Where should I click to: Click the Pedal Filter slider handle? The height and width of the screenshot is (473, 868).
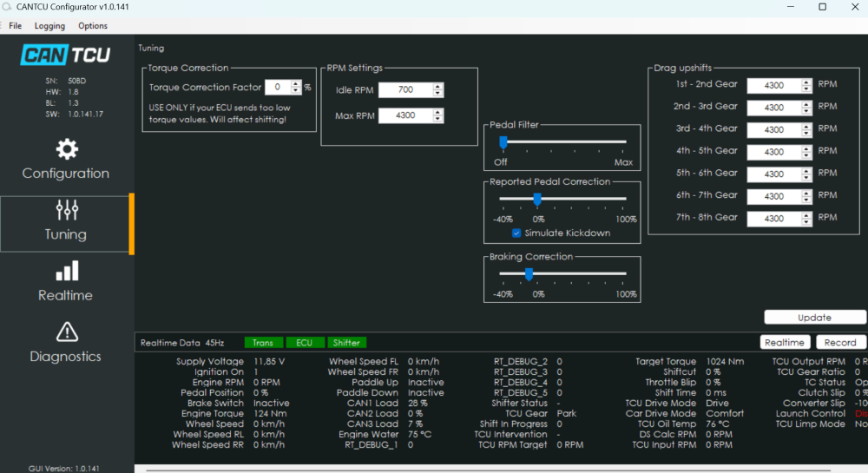tap(502, 141)
